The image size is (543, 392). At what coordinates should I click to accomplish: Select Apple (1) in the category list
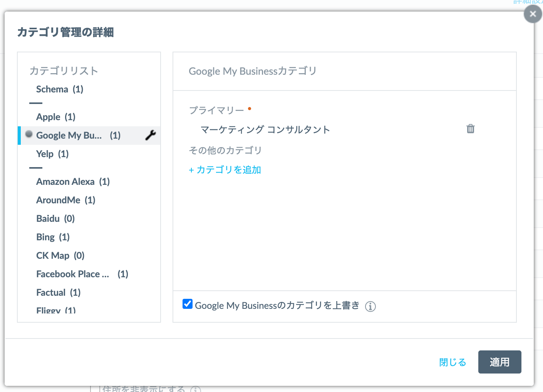(56, 117)
